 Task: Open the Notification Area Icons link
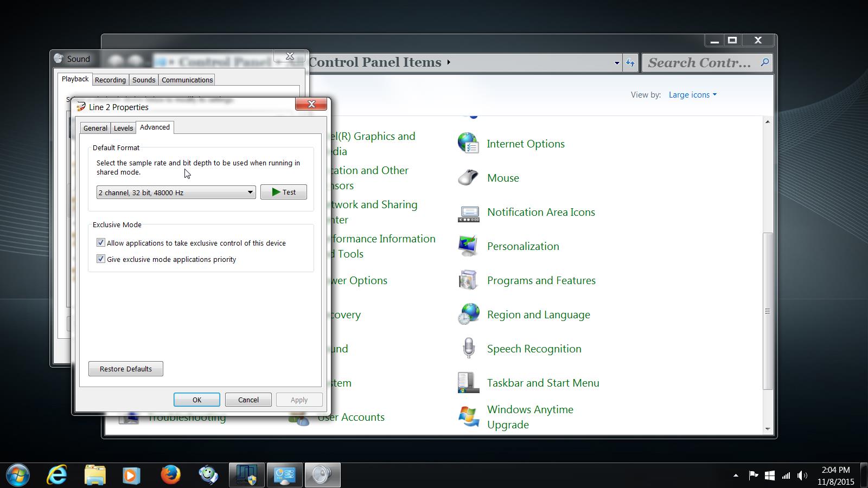click(541, 212)
